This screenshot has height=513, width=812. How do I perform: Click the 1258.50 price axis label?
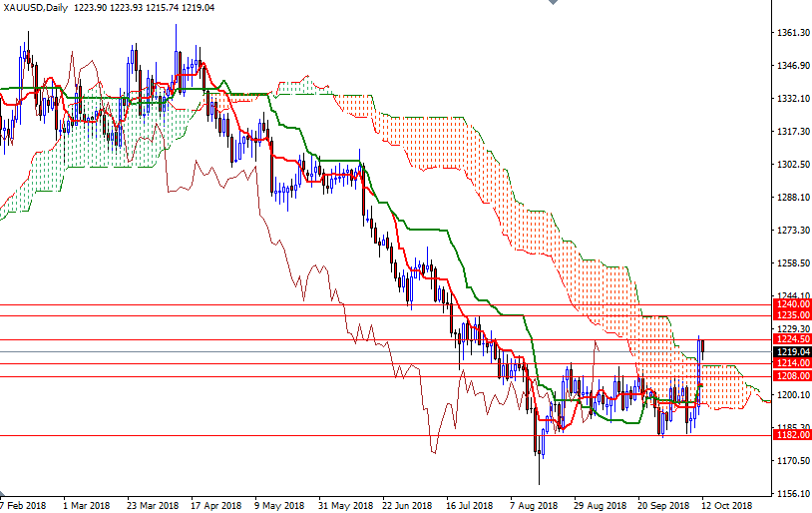[791, 263]
